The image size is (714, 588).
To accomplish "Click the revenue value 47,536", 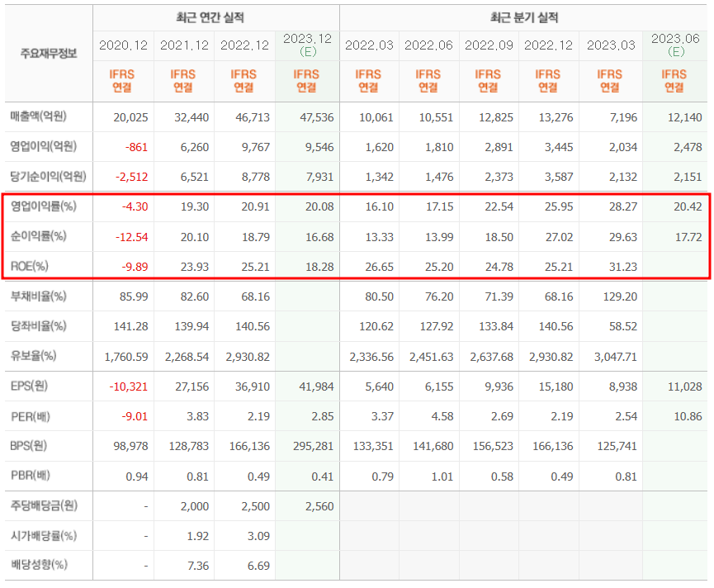I will [x=317, y=117].
